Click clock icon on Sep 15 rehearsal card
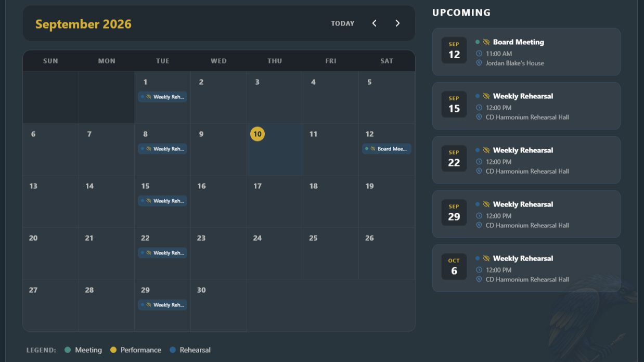The height and width of the screenshot is (362, 644). click(479, 108)
